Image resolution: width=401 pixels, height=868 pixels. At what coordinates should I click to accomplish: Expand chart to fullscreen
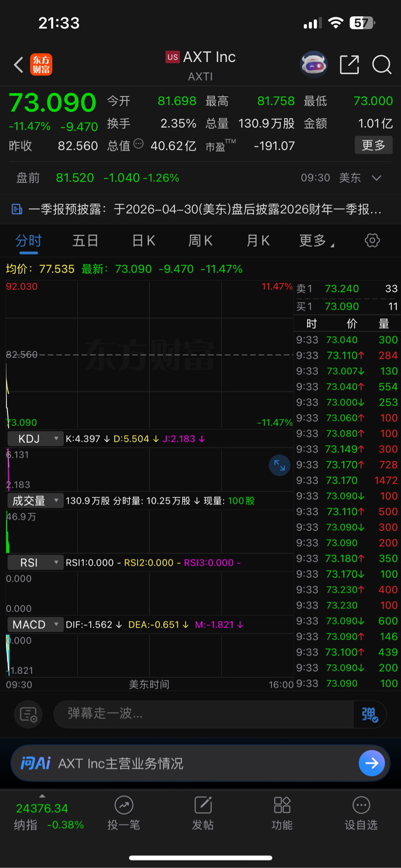[279, 465]
